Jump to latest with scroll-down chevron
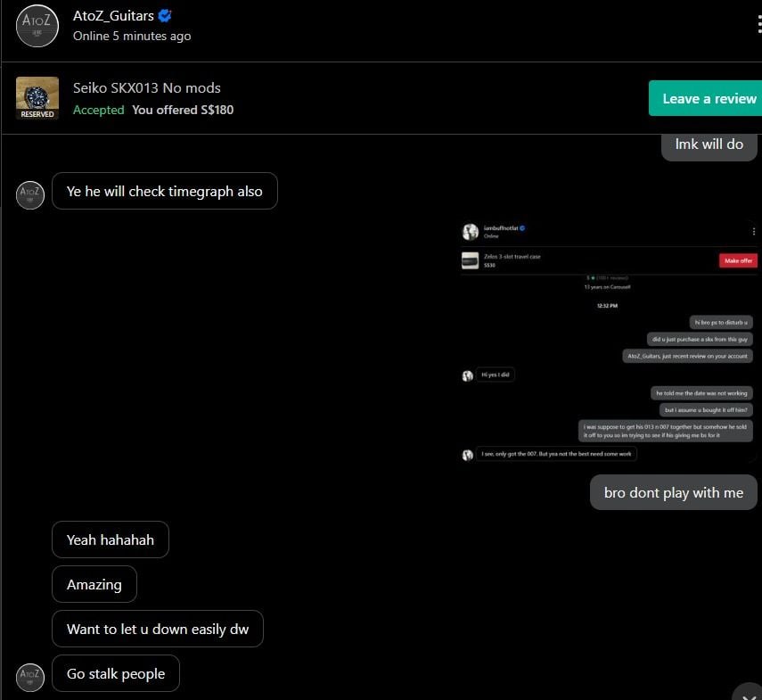Image resolution: width=762 pixels, height=700 pixels. [x=748, y=694]
